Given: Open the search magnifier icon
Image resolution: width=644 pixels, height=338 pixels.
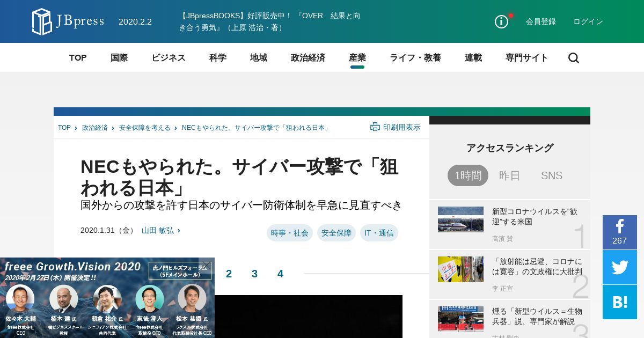Looking at the screenshot, I should (x=574, y=58).
